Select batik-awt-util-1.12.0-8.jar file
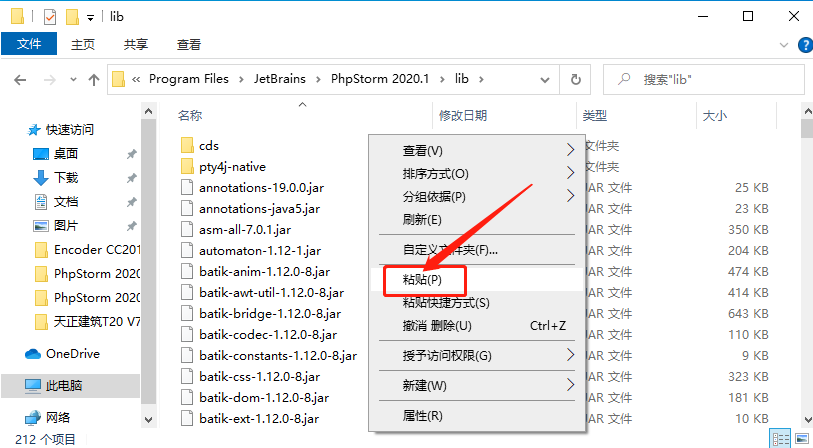The height and width of the screenshot is (448, 813). (271, 293)
